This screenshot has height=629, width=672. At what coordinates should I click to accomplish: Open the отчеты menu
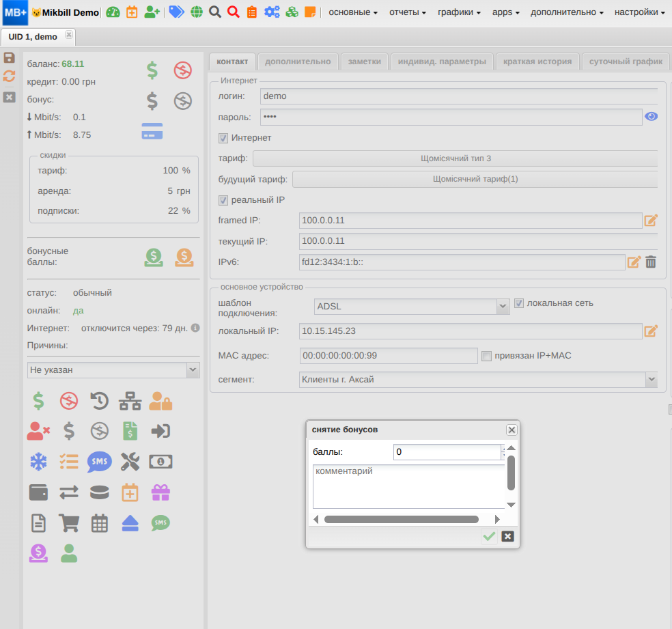pos(408,12)
